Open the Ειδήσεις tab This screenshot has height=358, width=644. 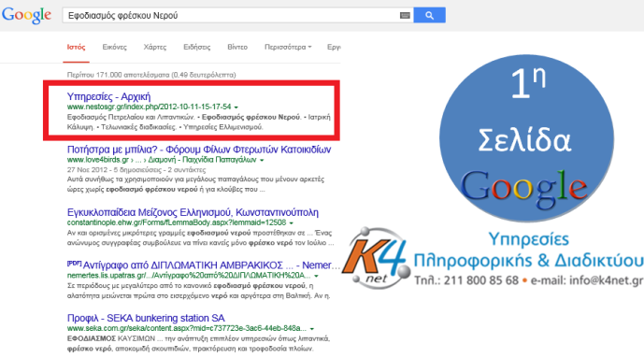pos(196,48)
